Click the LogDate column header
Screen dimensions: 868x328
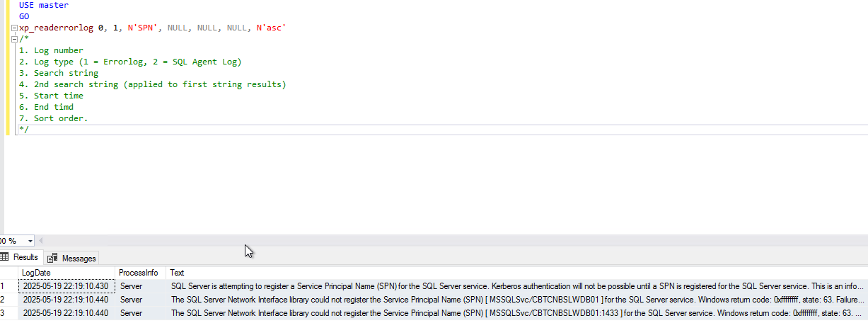66,273
